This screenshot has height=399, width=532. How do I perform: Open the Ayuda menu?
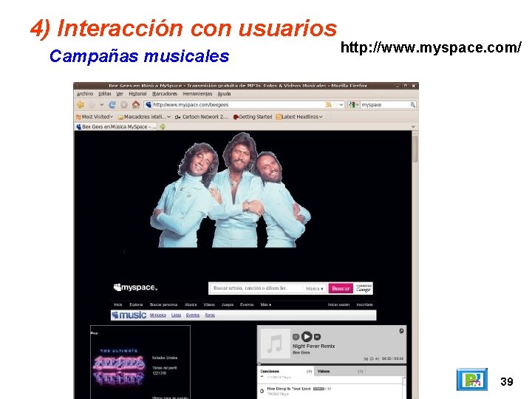[x=224, y=94]
